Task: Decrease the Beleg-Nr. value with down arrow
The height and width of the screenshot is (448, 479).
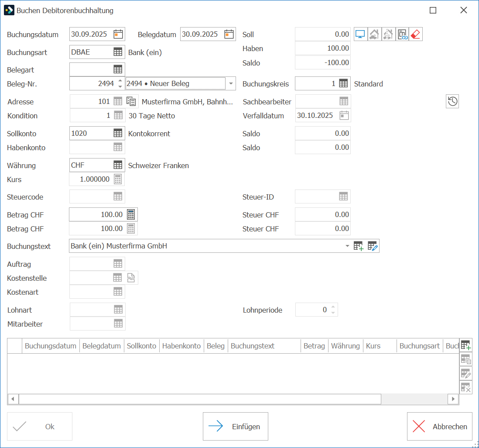Action: click(120, 86)
